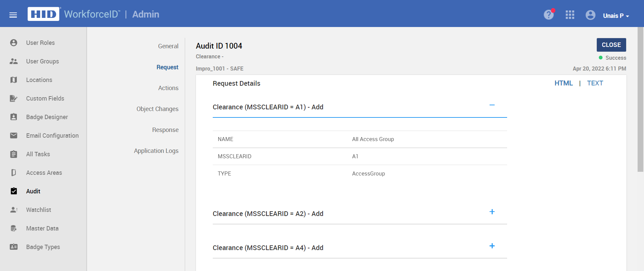This screenshot has width=644, height=271.
Task: Open the hamburger navigation menu
Action: (13, 15)
